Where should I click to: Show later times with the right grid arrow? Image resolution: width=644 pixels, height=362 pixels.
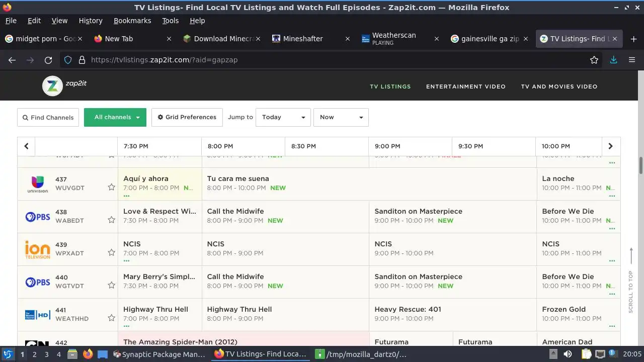[611, 146]
